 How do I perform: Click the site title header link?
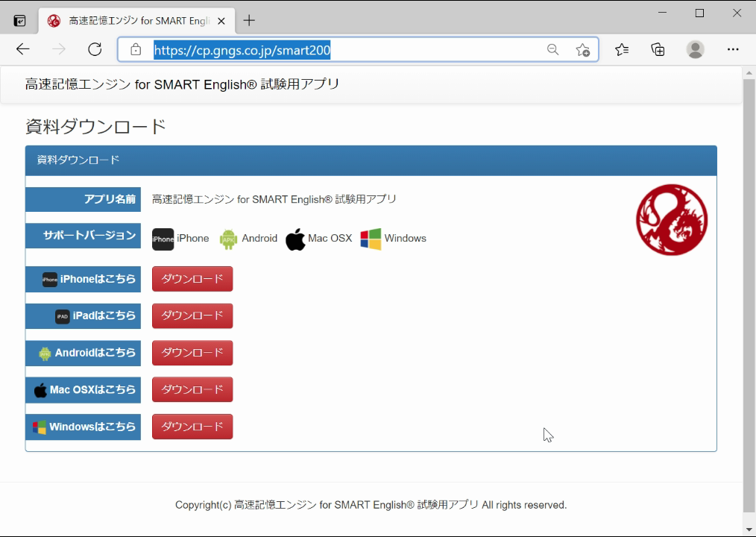click(x=182, y=84)
